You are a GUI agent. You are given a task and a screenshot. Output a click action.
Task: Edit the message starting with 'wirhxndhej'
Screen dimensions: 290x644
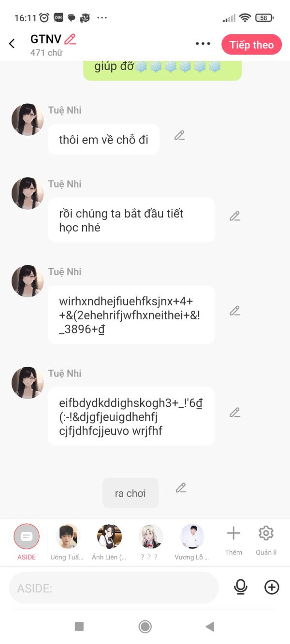point(235,311)
